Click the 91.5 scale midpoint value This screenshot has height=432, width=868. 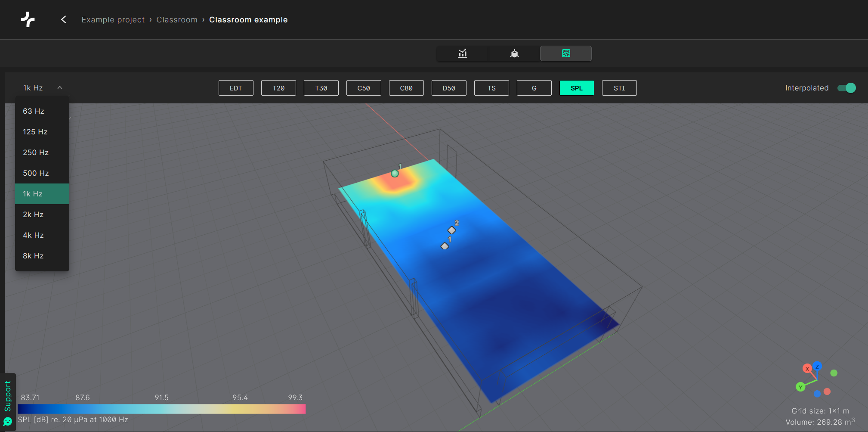point(162,398)
